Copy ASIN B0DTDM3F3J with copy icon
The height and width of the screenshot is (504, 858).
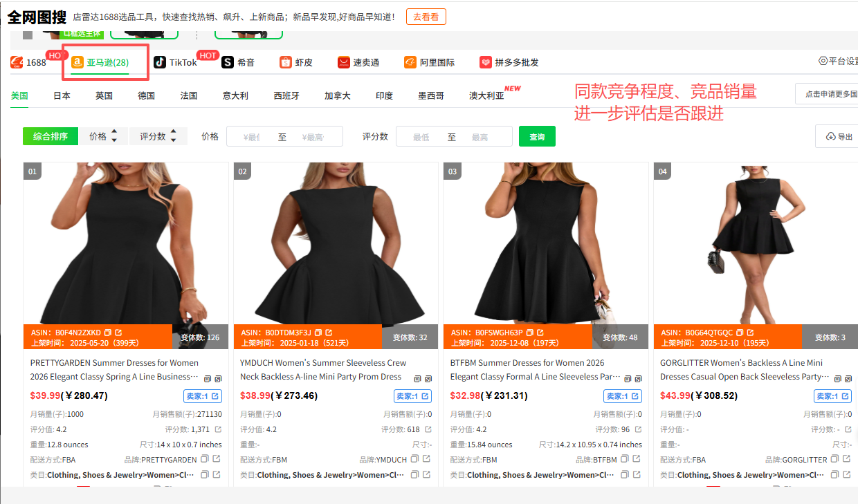click(318, 333)
